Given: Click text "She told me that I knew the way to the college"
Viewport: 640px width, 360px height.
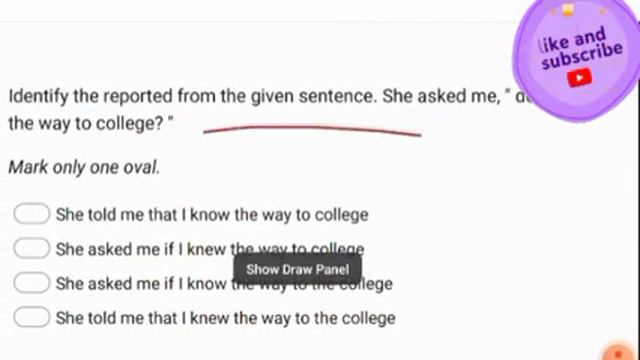Looking at the screenshot, I should [x=226, y=318].
